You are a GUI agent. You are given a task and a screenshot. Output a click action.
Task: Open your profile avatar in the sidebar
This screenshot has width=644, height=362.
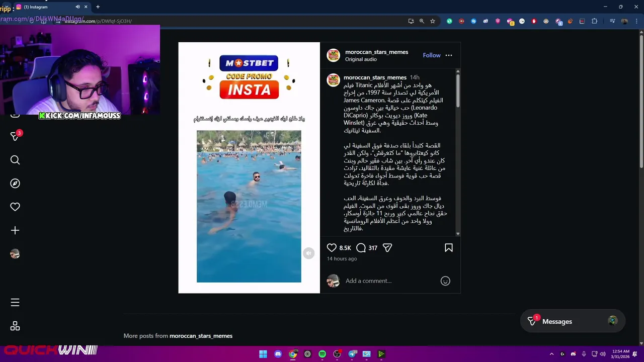pos(15,254)
